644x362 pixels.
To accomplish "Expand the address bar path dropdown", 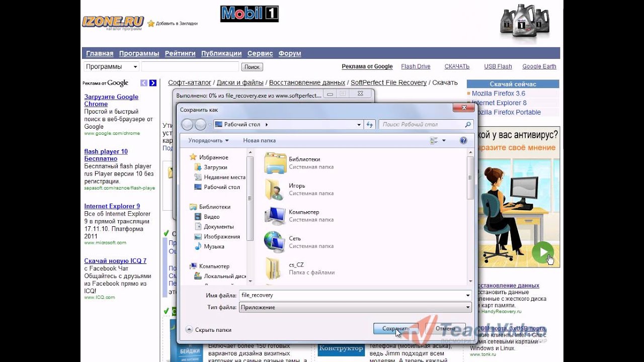I will click(359, 125).
